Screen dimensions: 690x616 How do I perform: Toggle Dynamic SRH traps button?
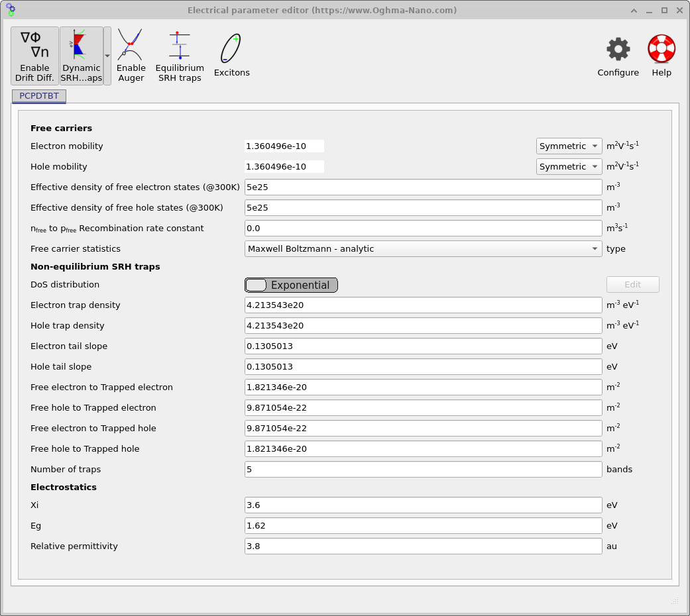(82, 56)
